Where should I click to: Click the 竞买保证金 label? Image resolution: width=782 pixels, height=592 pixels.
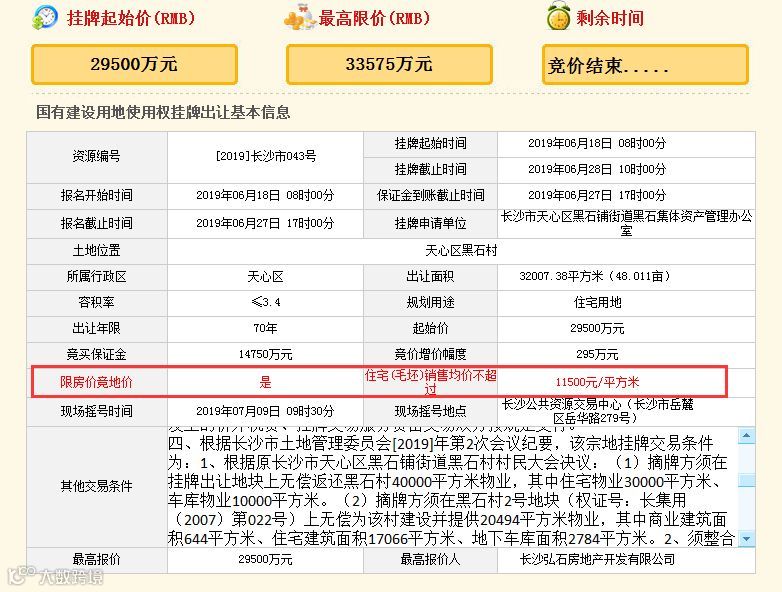(97, 355)
